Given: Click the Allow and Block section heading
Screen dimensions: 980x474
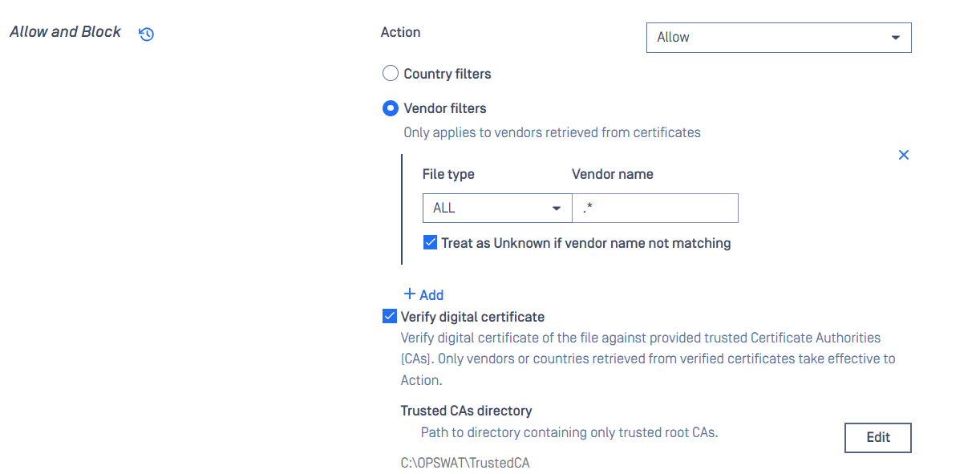Looking at the screenshot, I should click(65, 32).
